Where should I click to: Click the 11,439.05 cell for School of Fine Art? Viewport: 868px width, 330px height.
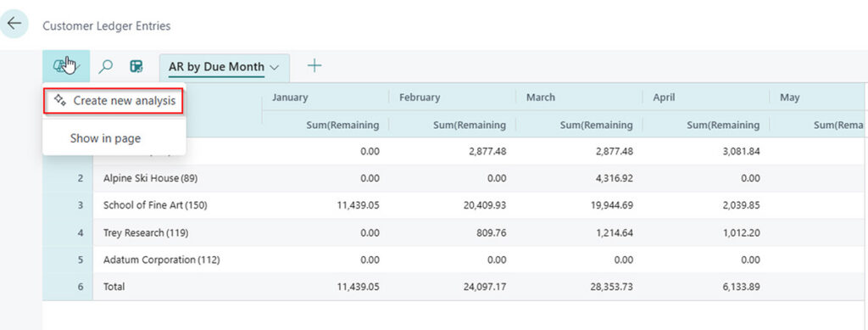pos(358,205)
